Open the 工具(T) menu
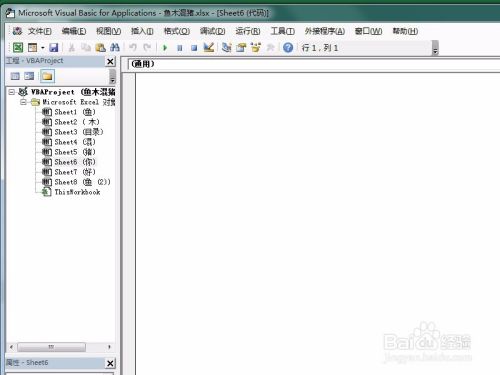Screen dimensions: 500x375 (282, 31)
